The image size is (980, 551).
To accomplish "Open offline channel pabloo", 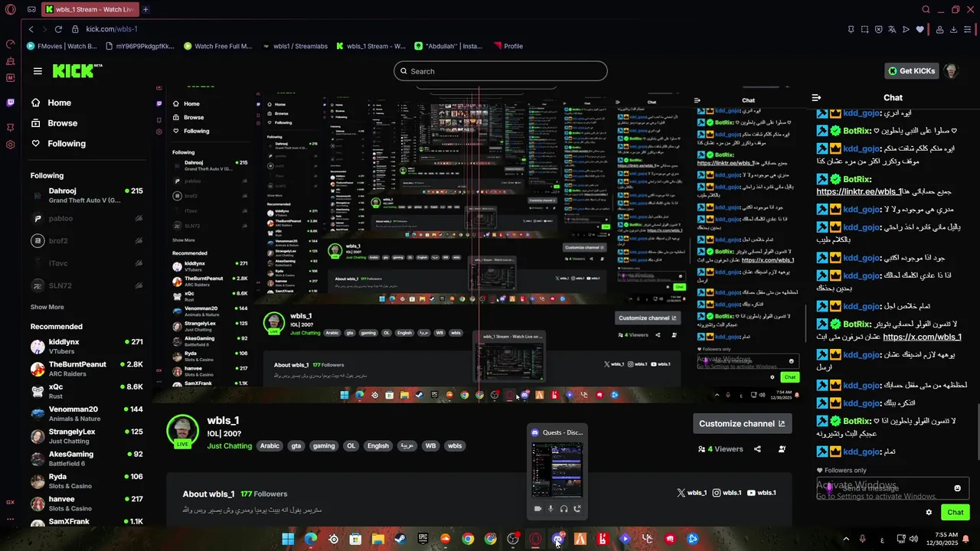I will click(x=87, y=218).
